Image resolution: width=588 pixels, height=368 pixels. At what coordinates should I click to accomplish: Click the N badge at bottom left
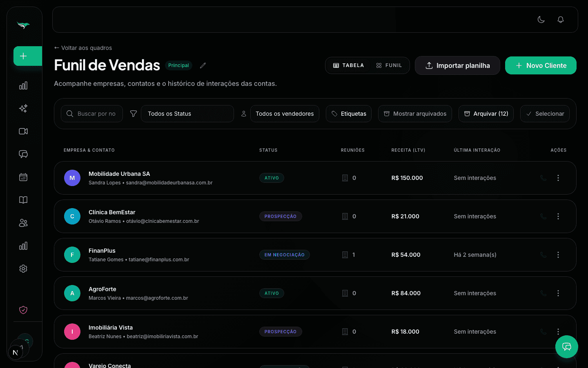pos(16,352)
